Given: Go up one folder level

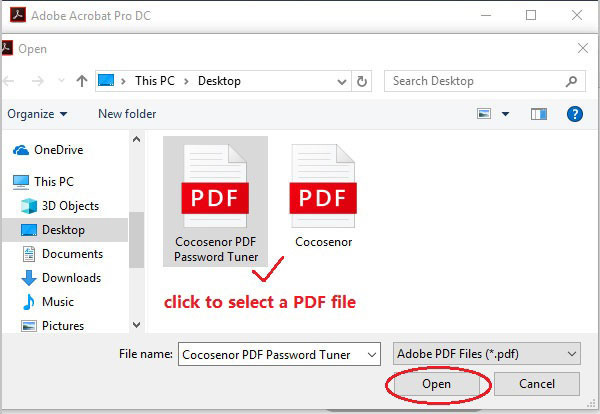Looking at the screenshot, I should tap(82, 81).
